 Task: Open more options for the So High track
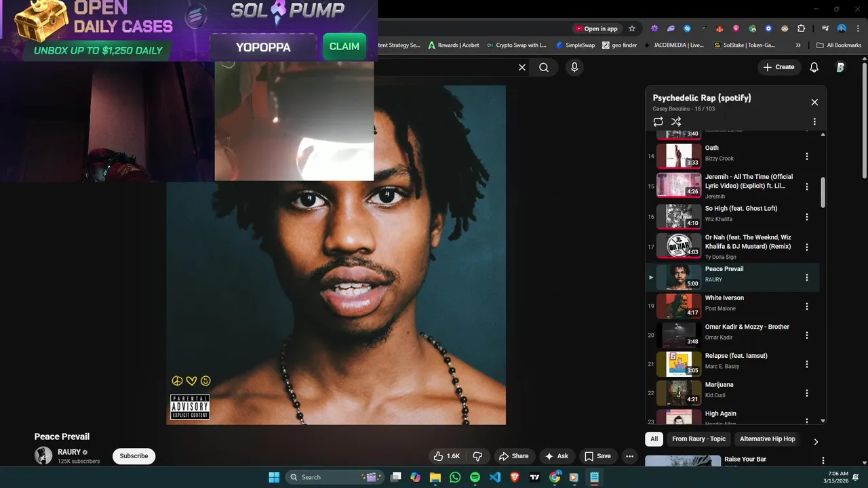(x=807, y=217)
